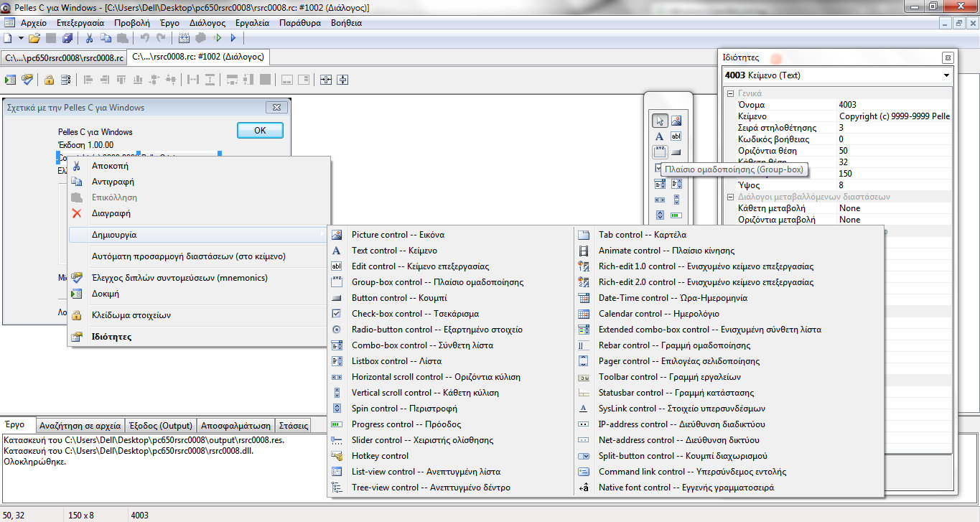Open the 'Διάλογος' menu
Image resolution: width=980 pixels, height=522 pixels.
(207, 23)
